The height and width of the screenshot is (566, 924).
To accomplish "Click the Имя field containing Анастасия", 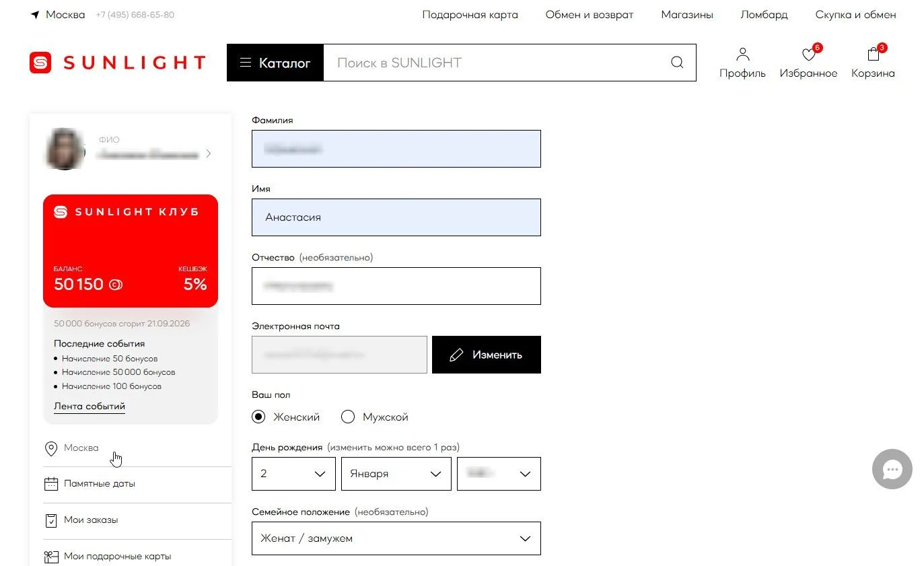I will (396, 217).
